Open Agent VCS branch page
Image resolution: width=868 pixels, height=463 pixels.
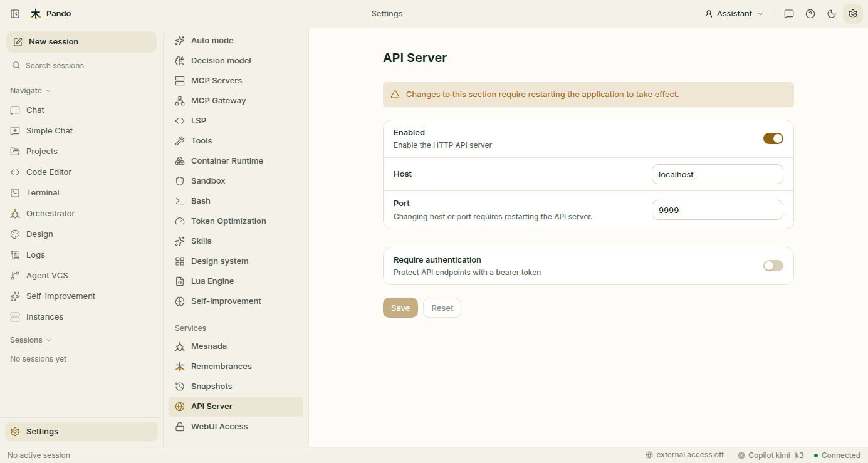(x=81, y=276)
